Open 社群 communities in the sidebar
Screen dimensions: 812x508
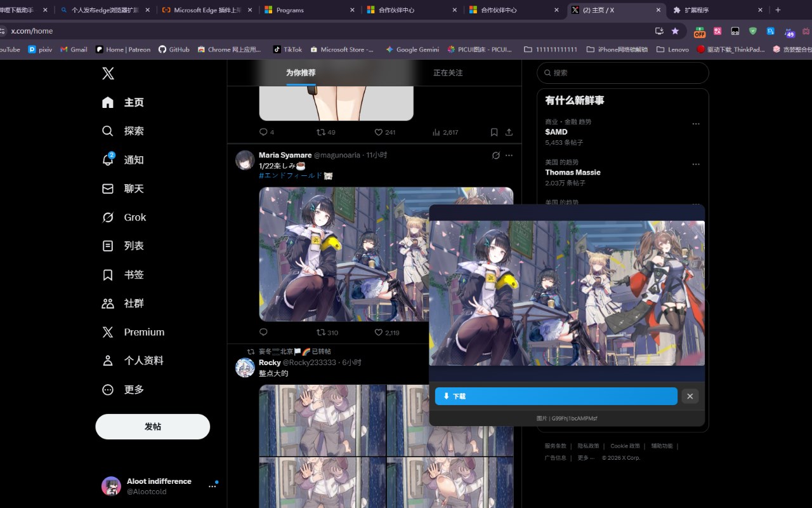pos(123,304)
